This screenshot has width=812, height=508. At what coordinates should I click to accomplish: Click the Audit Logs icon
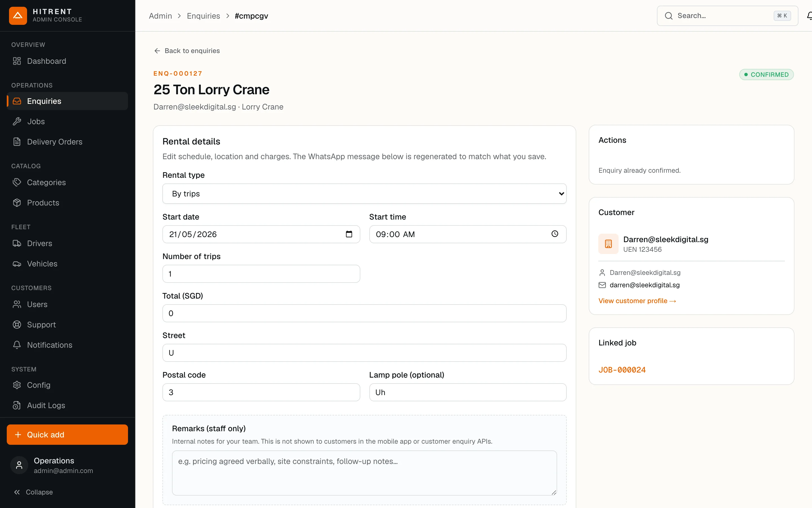coord(17,406)
